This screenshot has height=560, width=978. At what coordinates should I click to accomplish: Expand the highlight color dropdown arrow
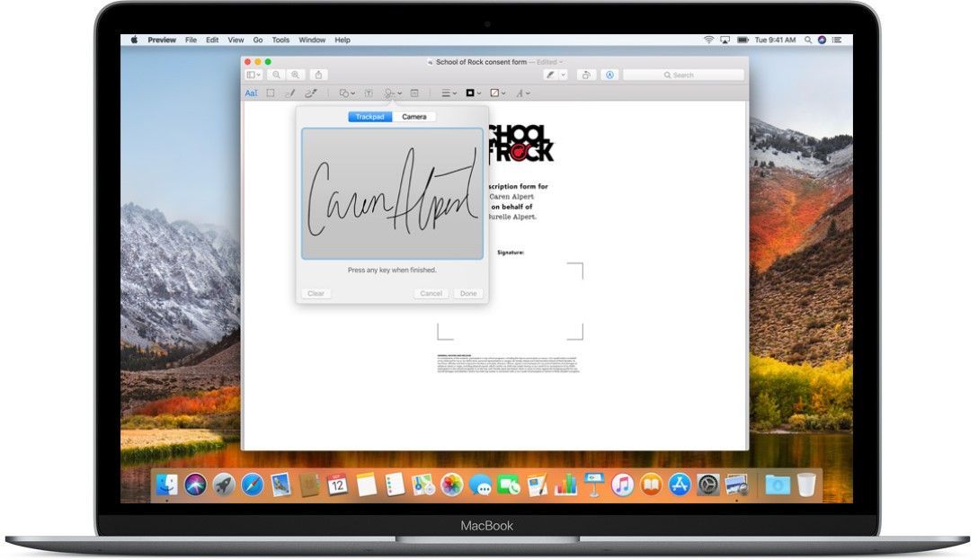coord(564,75)
